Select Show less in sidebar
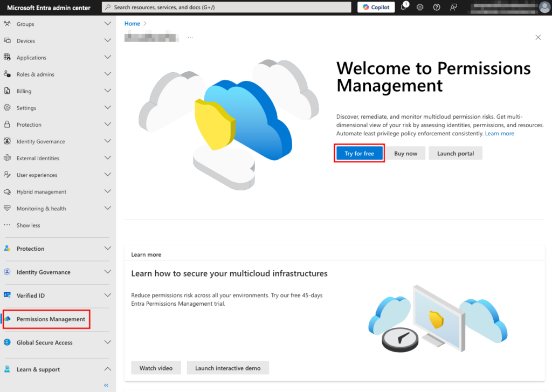 click(x=28, y=225)
